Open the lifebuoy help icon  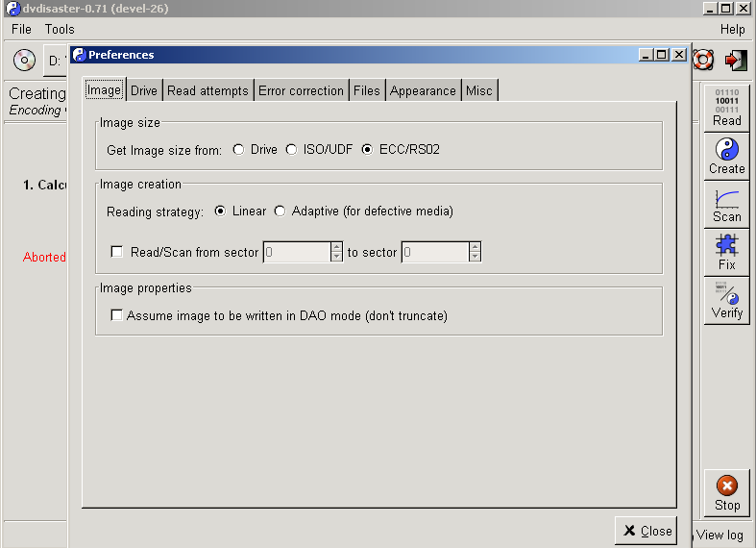click(x=703, y=60)
